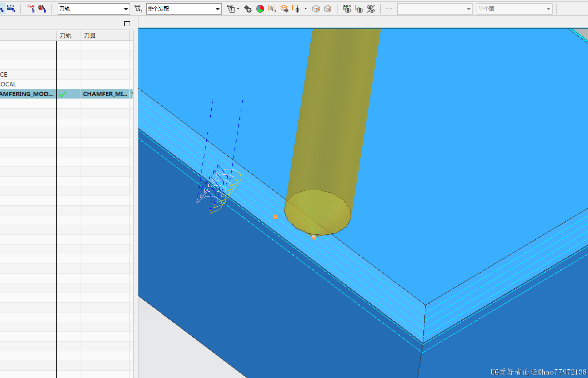Screen dimensions: 588x378
Task: Open the 整个装配 selection scope dropdown
Action: pyautogui.click(x=184, y=9)
